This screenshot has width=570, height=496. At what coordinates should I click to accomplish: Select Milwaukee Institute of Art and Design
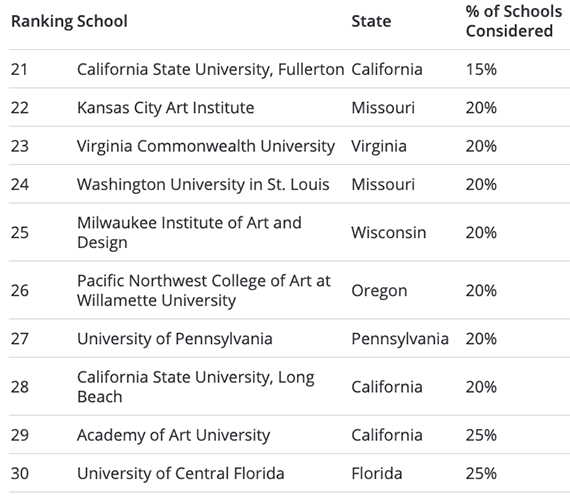click(x=189, y=233)
